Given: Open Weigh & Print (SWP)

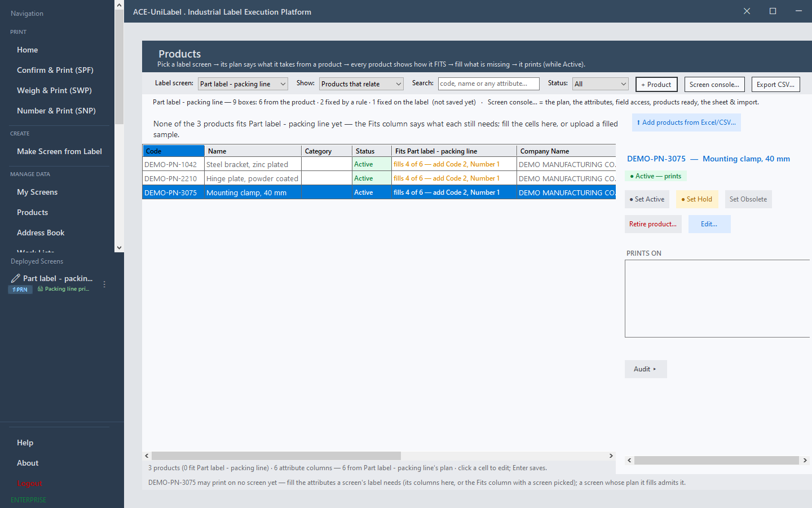Looking at the screenshot, I should pos(54,90).
